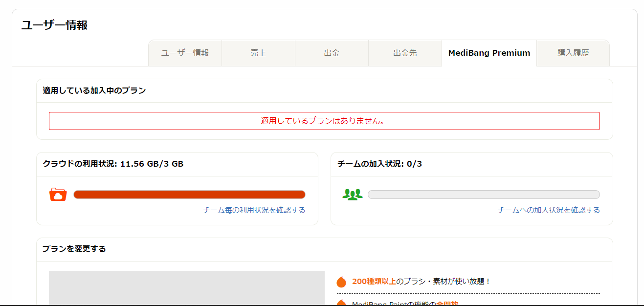This screenshot has height=306, width=644.
Task: Go to the 購入履歴 tab
Action: [573, 53]
